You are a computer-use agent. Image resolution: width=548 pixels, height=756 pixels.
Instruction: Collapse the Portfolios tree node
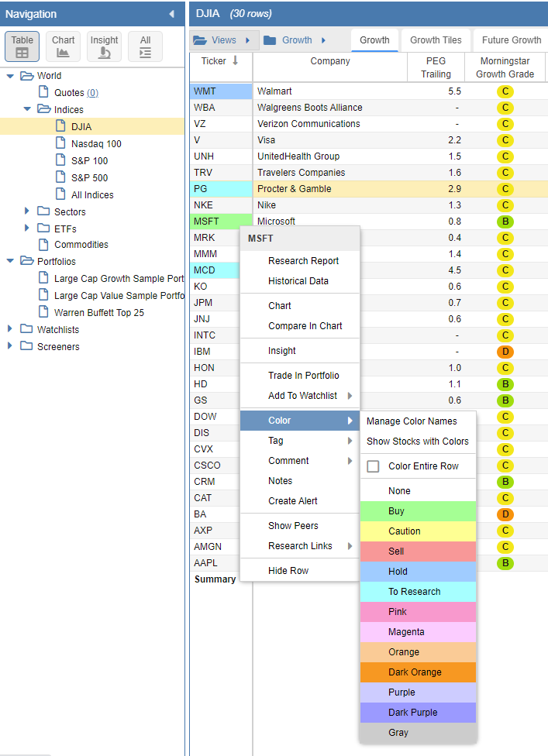pyautogui.click(x=9, y=261)
